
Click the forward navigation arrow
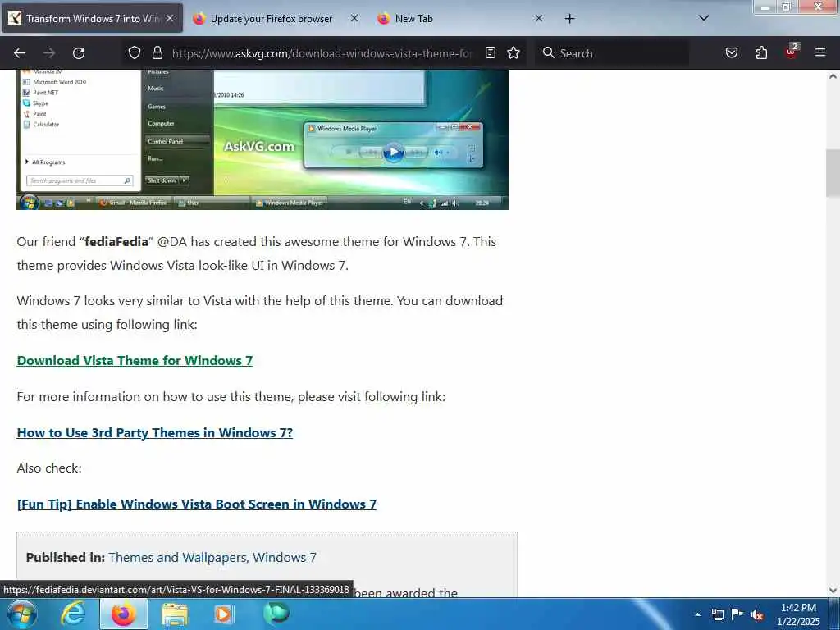coord(49,53)
